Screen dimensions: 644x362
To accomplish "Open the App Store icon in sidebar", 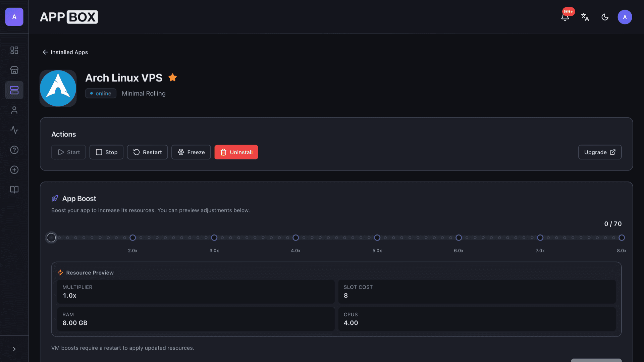I will pos(14,70).
